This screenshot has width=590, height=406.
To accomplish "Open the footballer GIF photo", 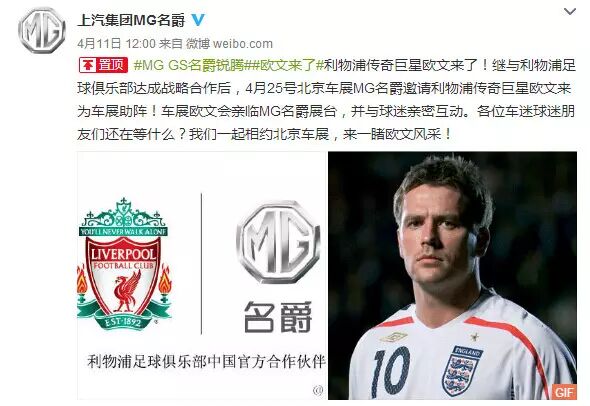I will 452,275.
